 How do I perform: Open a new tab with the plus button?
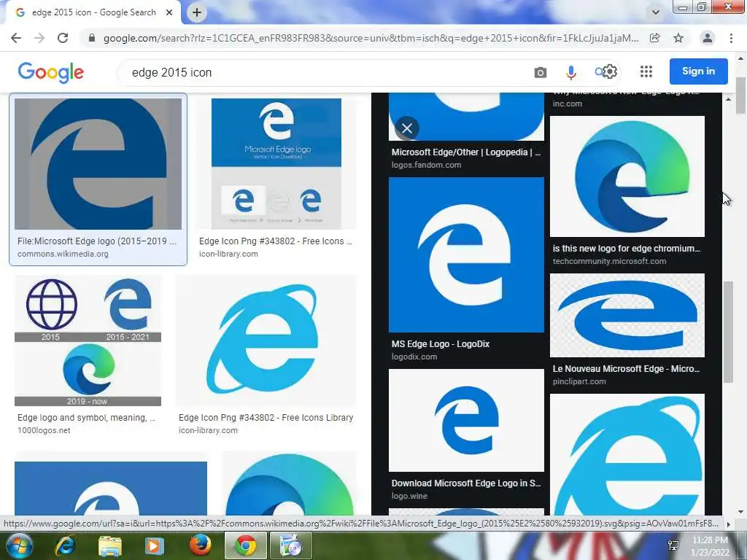197,12
